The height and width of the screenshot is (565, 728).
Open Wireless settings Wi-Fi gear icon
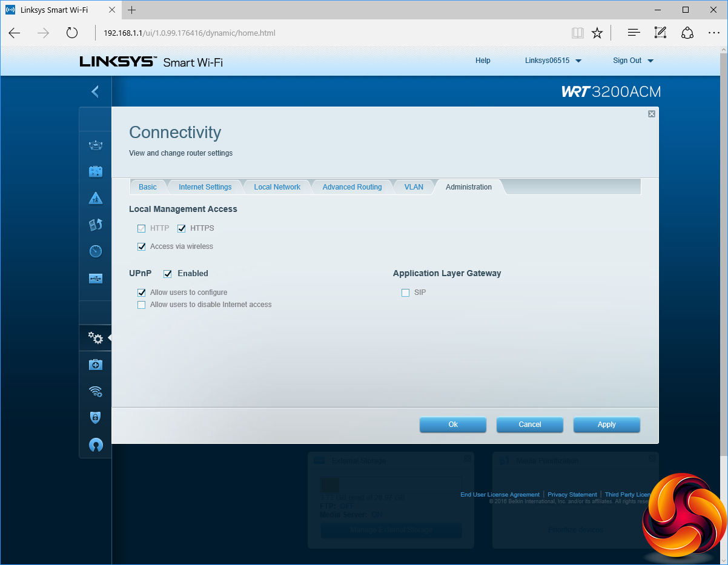tap(96, 391)
